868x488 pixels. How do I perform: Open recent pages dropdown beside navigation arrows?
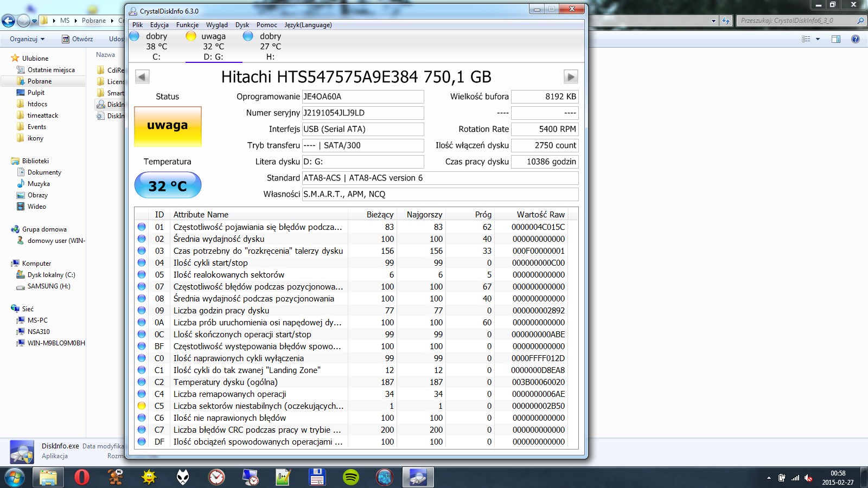(x=34, y=21)
